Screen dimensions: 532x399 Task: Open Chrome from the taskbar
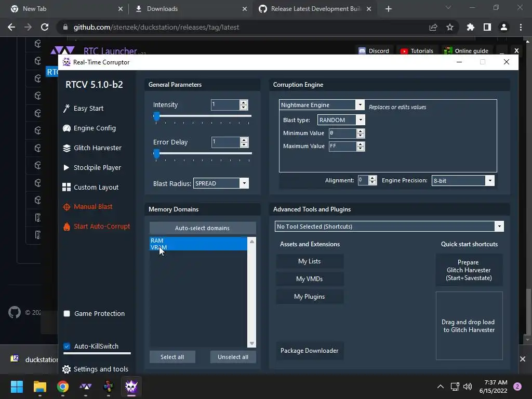coord(62,387)
